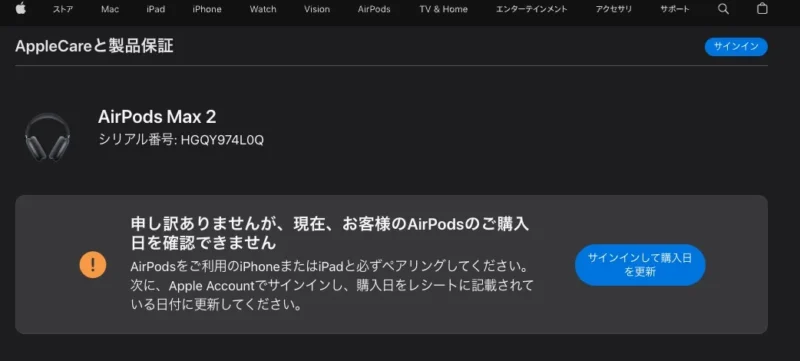
Task: Click the Apple logo icon
Action: click(x=21, y=9)
